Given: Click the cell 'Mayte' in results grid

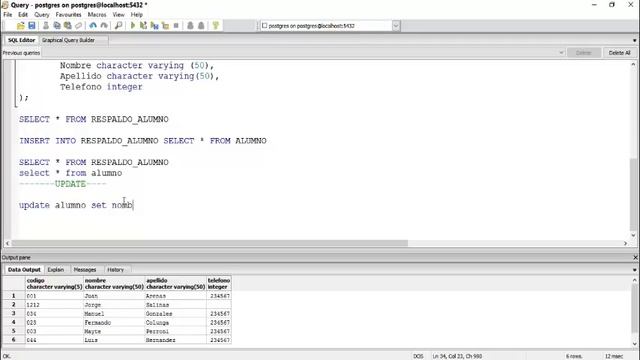Looking at the screenshot, I should (x=114, y=331).
